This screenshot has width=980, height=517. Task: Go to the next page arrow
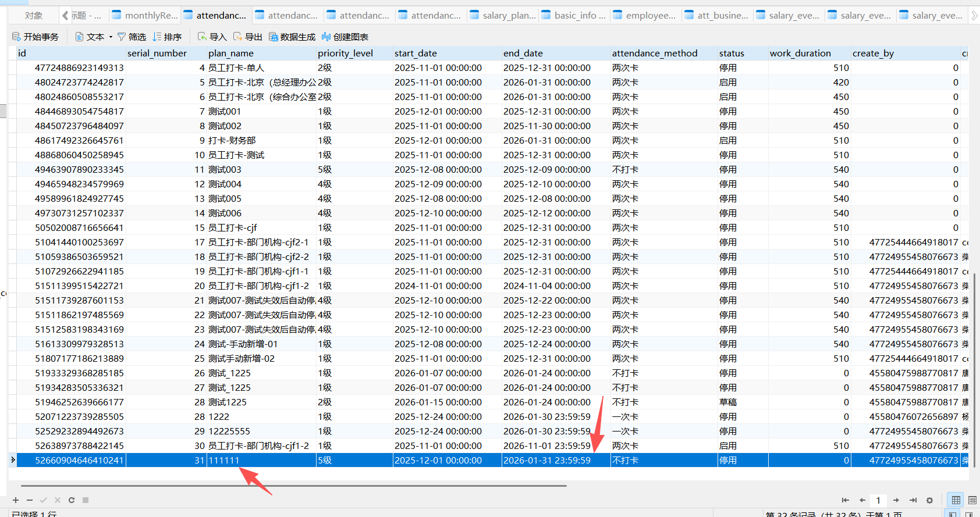click(896, 500)
